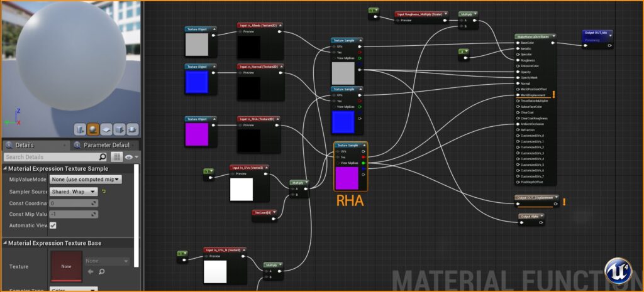The image size is (644, 292).
Task: Open the Texture asset None dropdown
Action: pyautogui.click(x=107, y=261)
